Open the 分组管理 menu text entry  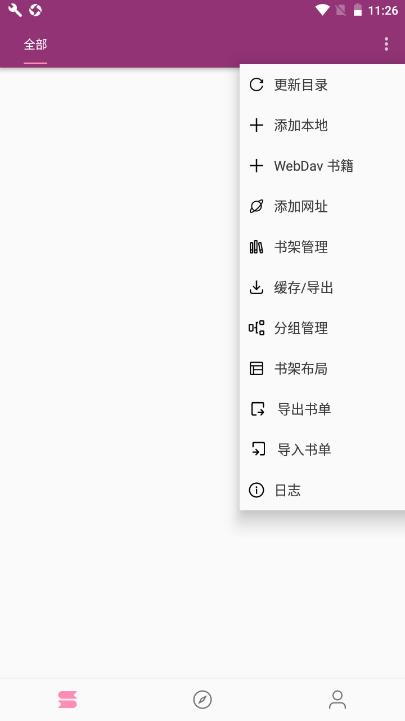(301, 328)
